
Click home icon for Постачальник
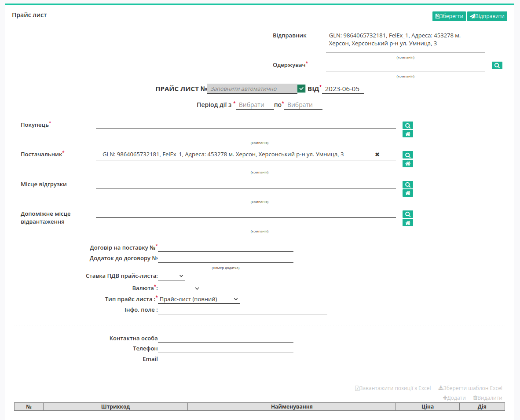click(x=407, y=164)
